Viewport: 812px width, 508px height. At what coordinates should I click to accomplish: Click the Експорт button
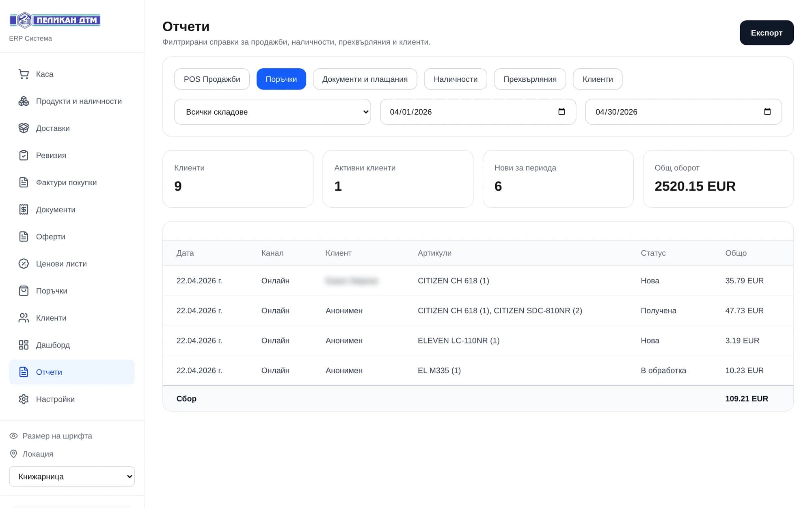click(767, 33)
